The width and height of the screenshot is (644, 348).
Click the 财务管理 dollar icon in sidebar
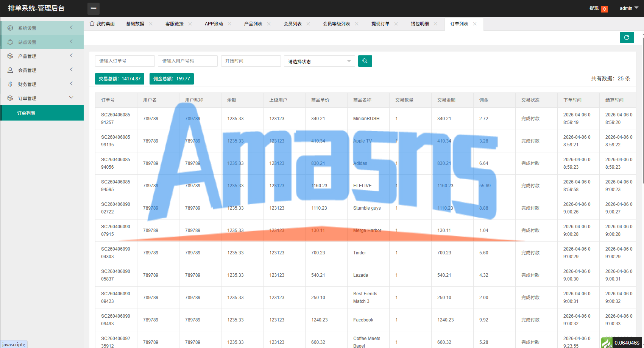10,84
